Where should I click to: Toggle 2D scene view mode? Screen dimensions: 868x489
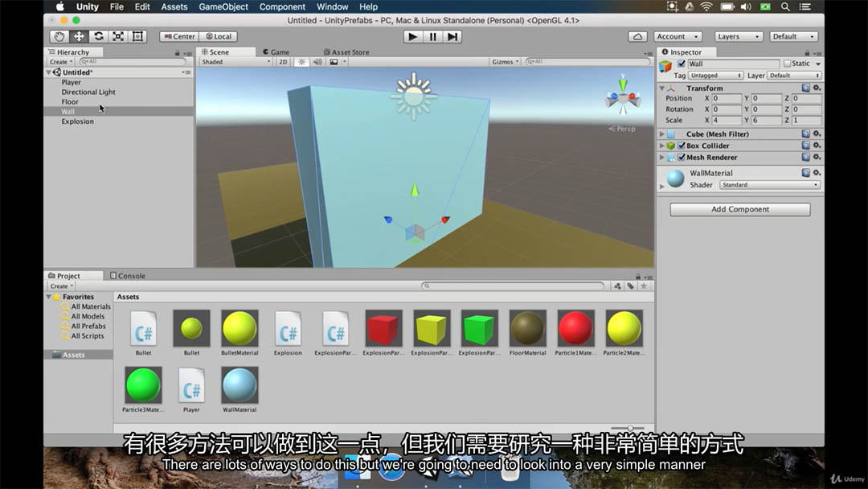(x=283, y=62)
